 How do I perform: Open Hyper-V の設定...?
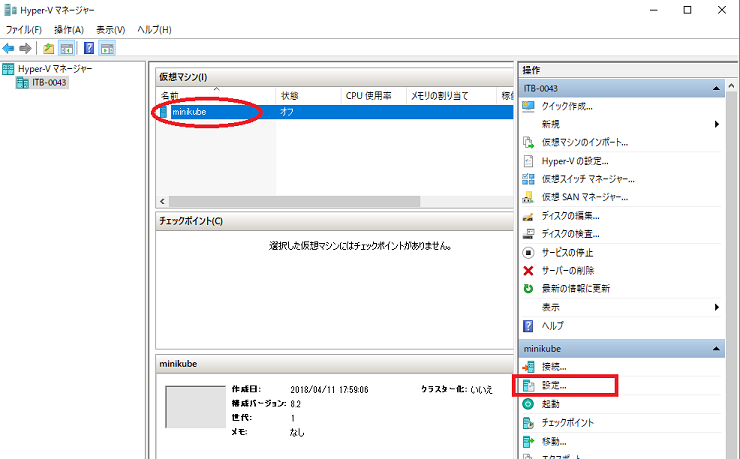coord(575,161)
